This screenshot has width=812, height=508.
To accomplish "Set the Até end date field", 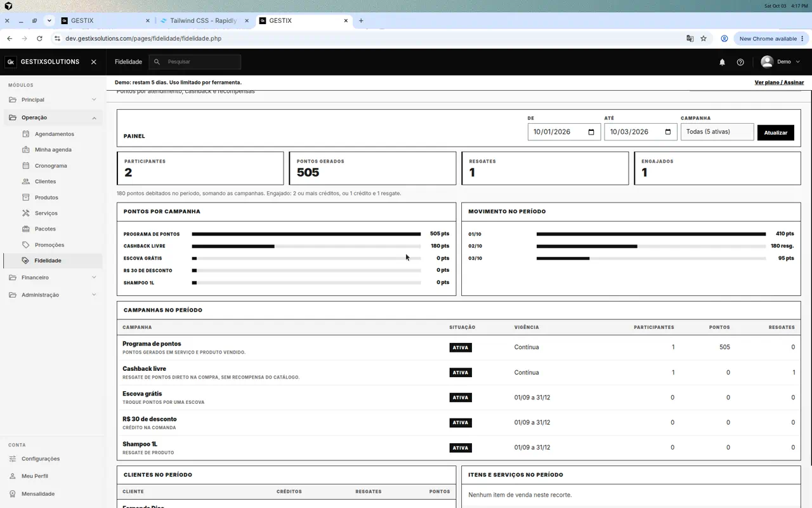I will (641, 132).
